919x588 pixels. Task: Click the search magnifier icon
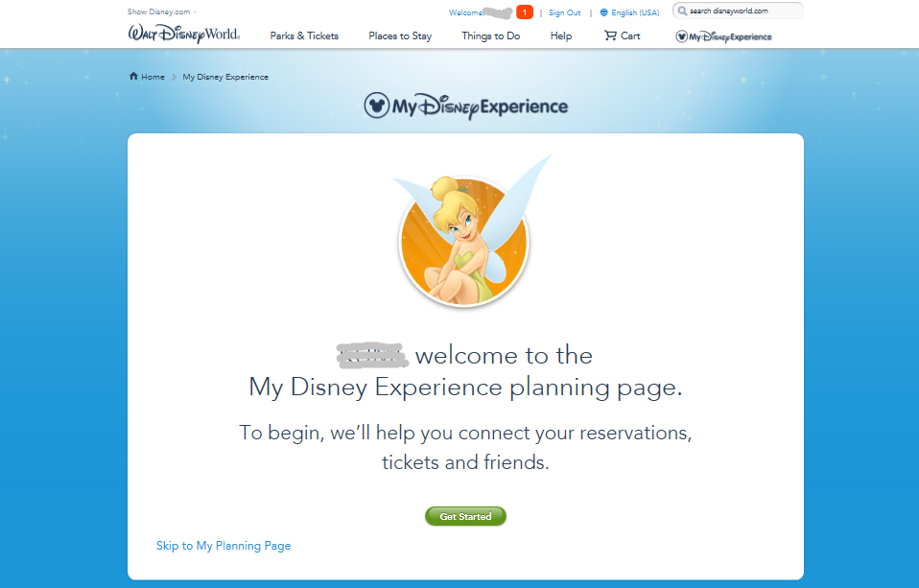pos(682,11)
